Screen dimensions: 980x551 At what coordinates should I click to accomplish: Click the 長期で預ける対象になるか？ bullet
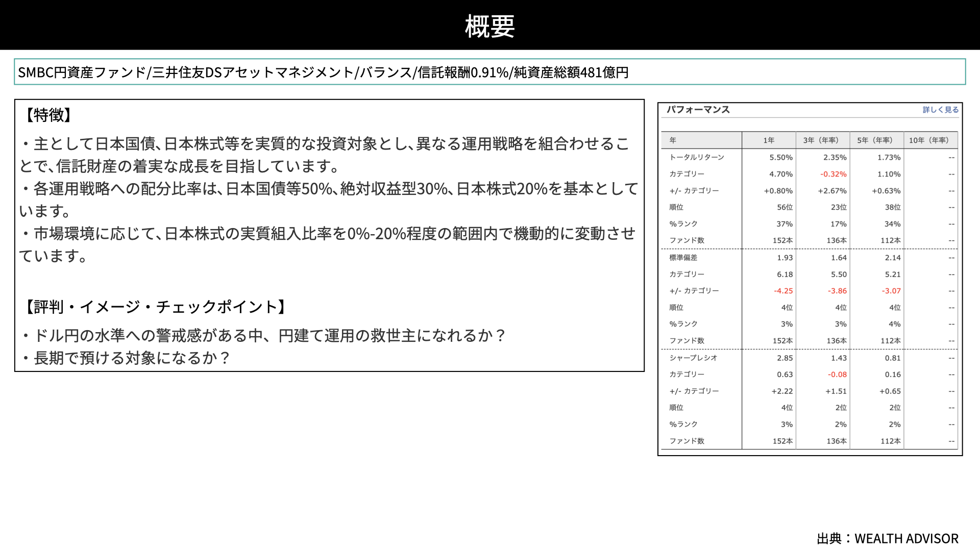[126, 358]
